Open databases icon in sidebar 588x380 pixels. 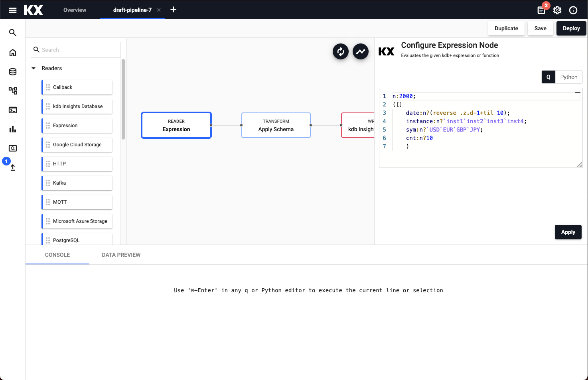pos(13,72)
